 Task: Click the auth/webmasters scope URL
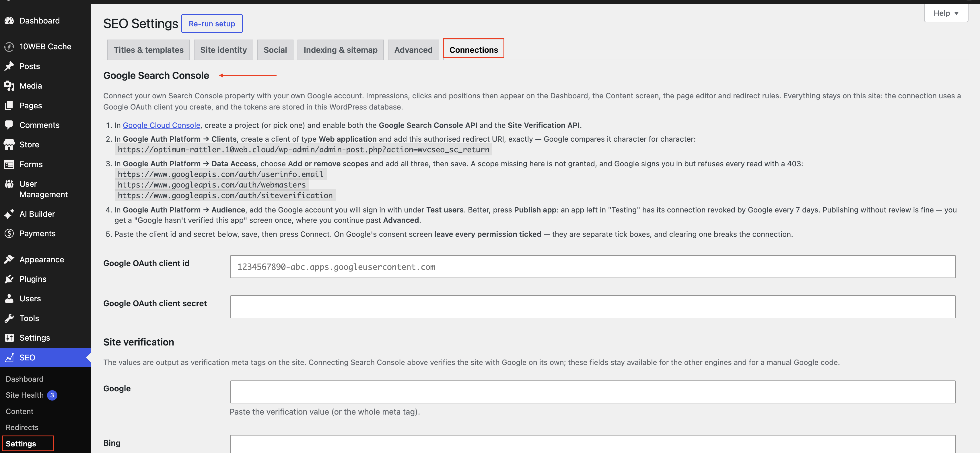[x=211, y=185]
